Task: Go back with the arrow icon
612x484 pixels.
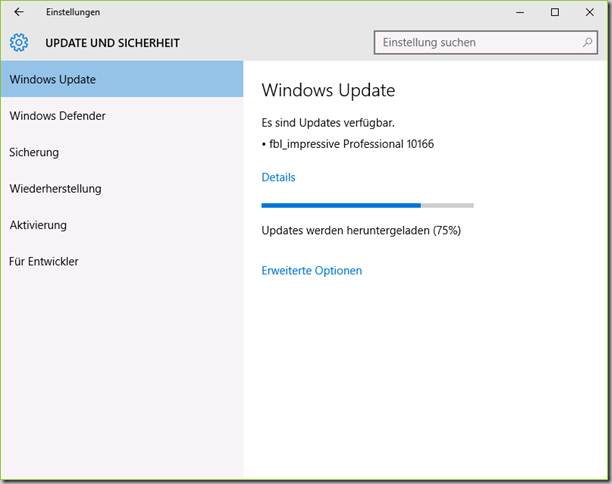Action: 19,12
